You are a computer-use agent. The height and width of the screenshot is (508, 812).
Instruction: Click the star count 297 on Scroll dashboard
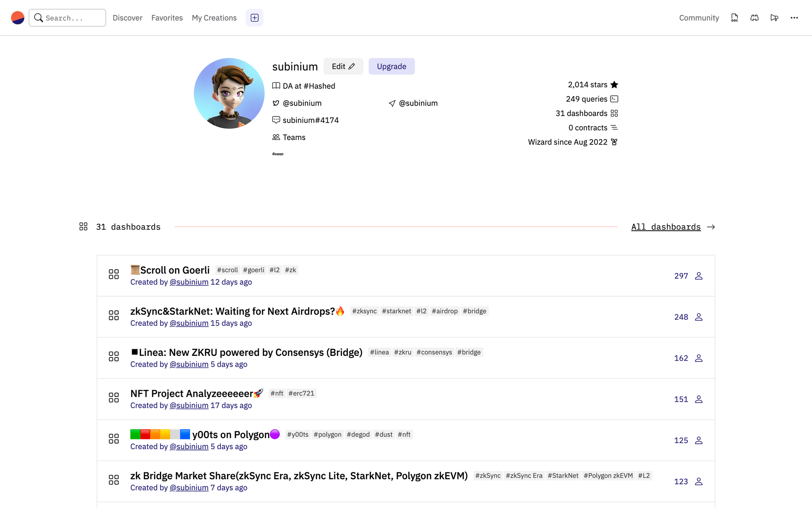coord(681,276)
